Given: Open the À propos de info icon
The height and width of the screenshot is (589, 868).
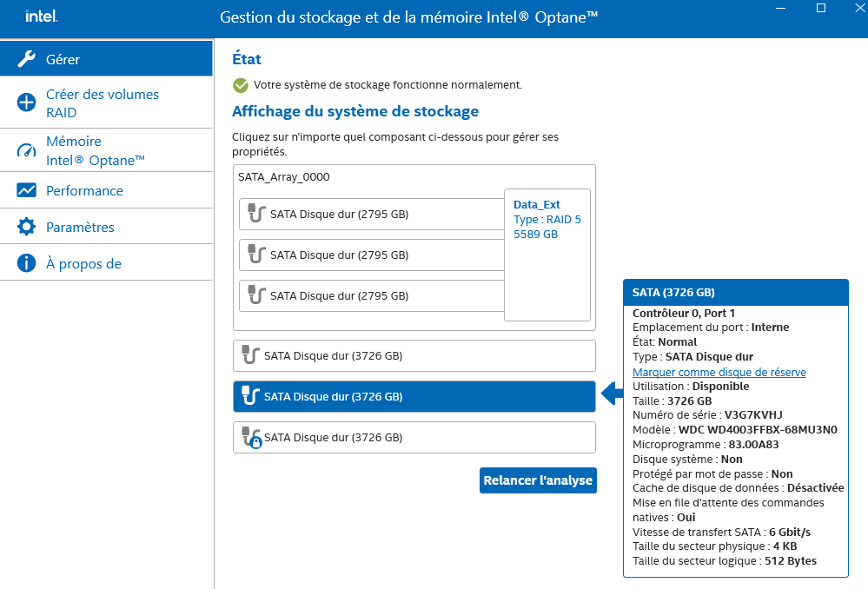Looking at the screenshot, I should click(26, 263).
